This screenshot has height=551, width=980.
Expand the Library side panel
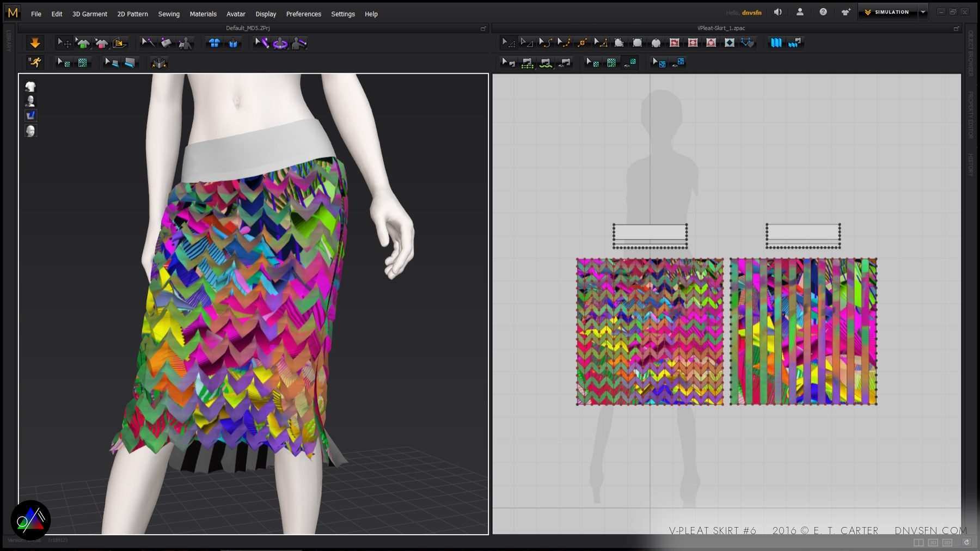coord(8,41)
